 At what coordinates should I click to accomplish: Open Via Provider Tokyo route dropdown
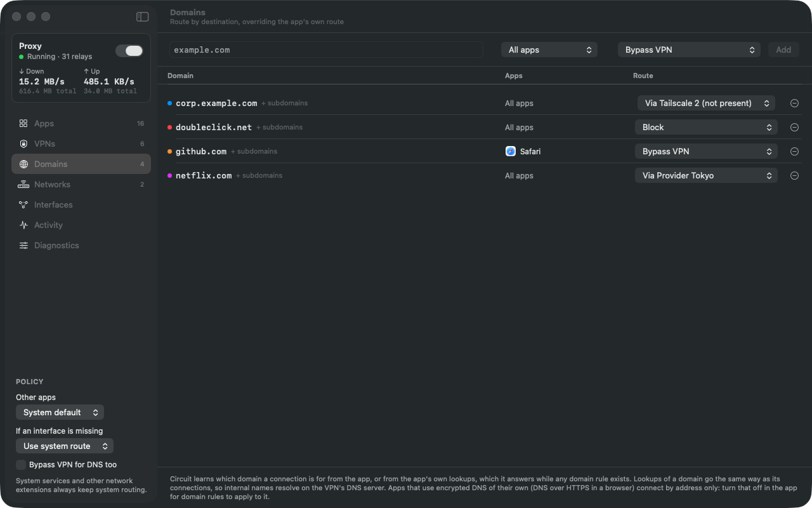(706, 175)
